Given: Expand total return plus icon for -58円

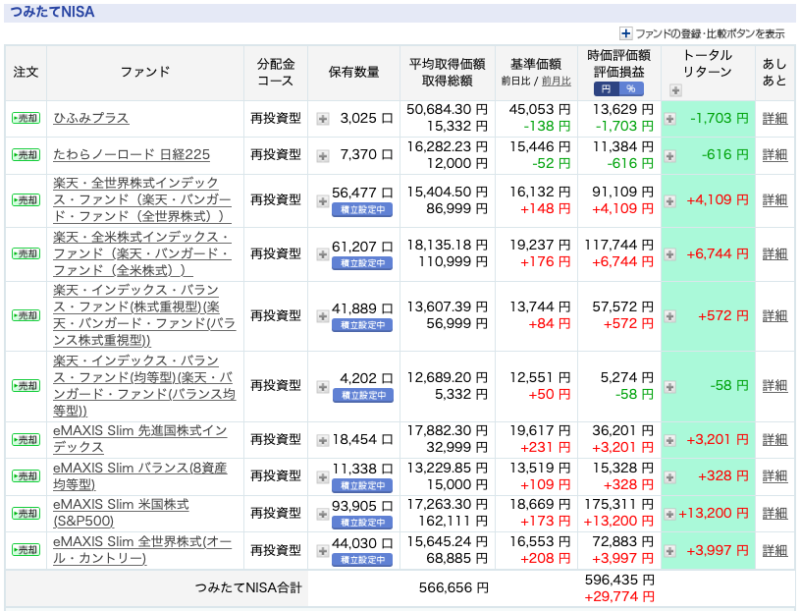Looking at the screenshot, I should tap(670, 387).
